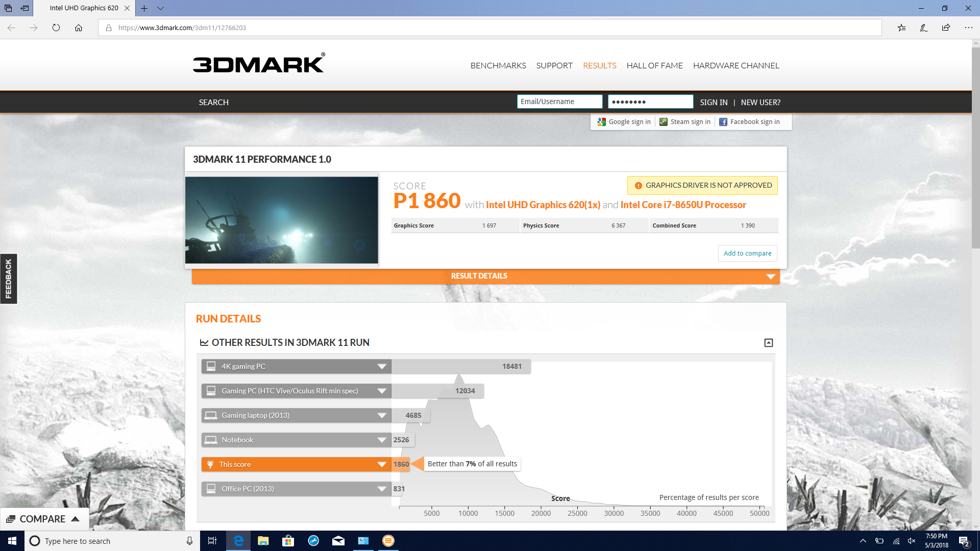The width and height of the screenshot is (980, 551).
Task: Click the Google sign in icon
Action: (x=602, y=122)
